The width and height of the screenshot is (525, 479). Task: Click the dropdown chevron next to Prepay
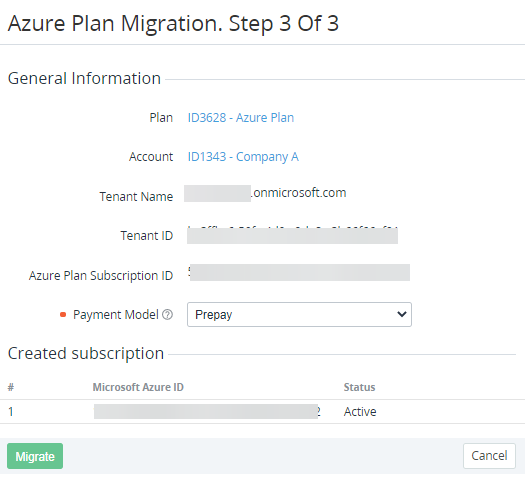coord(401,314)
